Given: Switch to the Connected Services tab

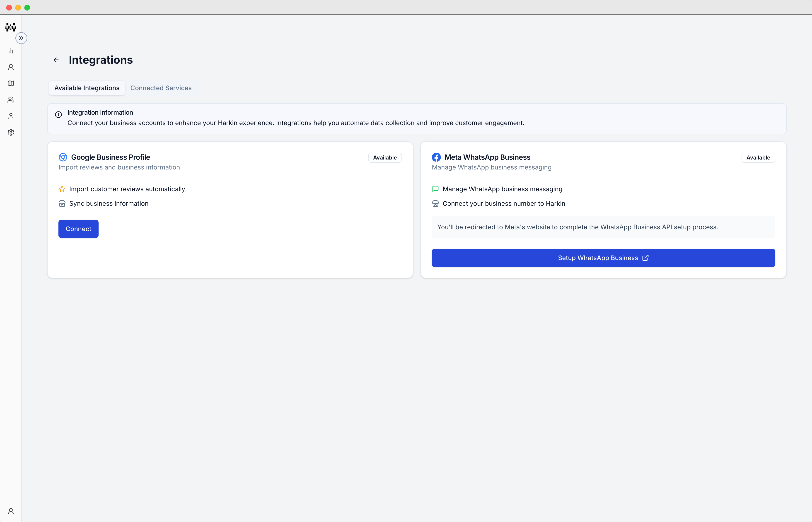Looking at the screenshot, I should coord(161,88).
